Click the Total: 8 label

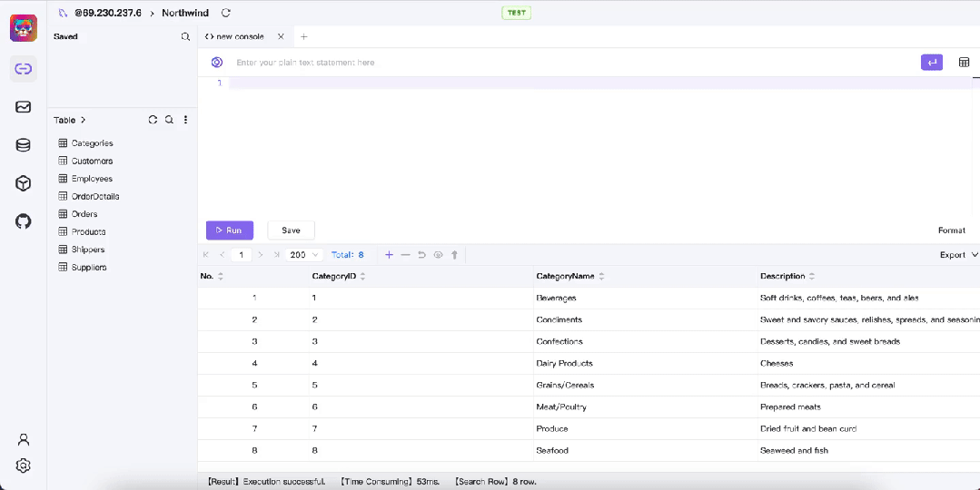(348, 255)
